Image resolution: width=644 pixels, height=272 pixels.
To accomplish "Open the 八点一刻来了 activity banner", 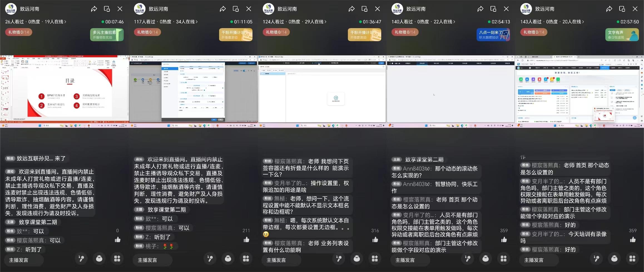I will point(493,35).
